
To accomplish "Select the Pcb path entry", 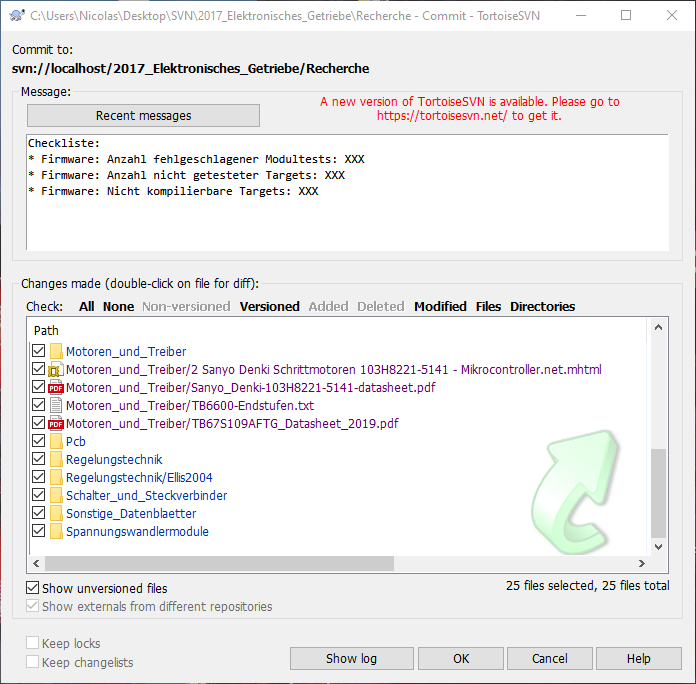I will [75, 441].
